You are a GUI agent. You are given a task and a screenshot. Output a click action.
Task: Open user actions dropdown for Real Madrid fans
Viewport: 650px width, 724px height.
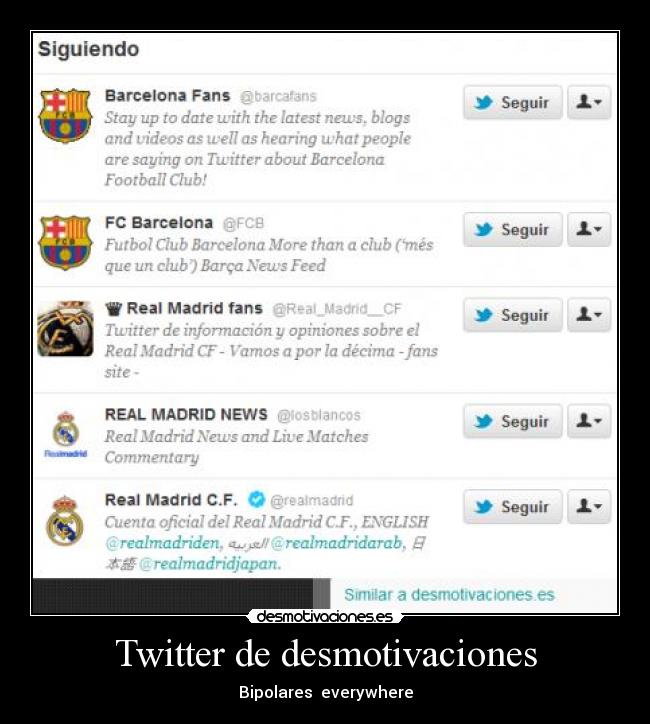tap(589, 315)
